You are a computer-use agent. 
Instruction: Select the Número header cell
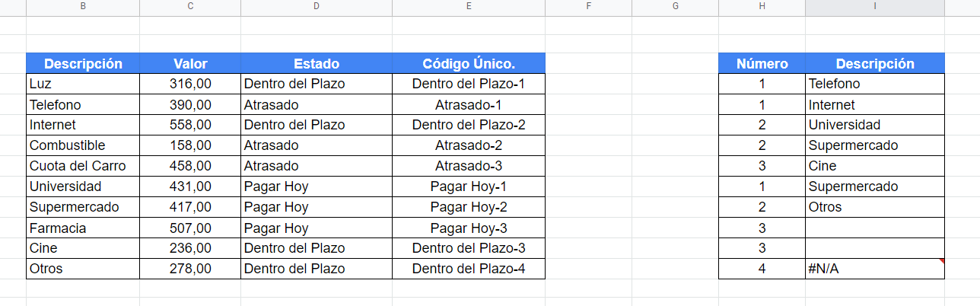coord(762,63)
